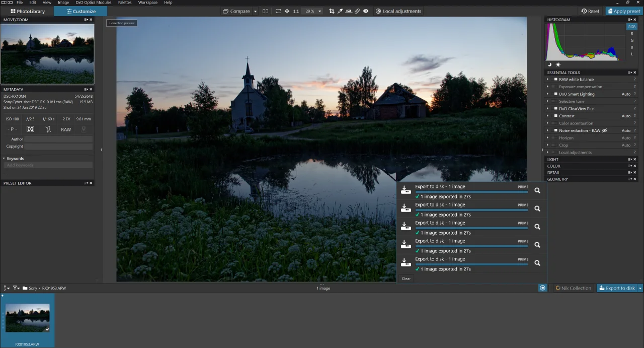Screen dimensions: 644x348
Task: Select the RGB histogram channel
Action: (x=632, y=27)
